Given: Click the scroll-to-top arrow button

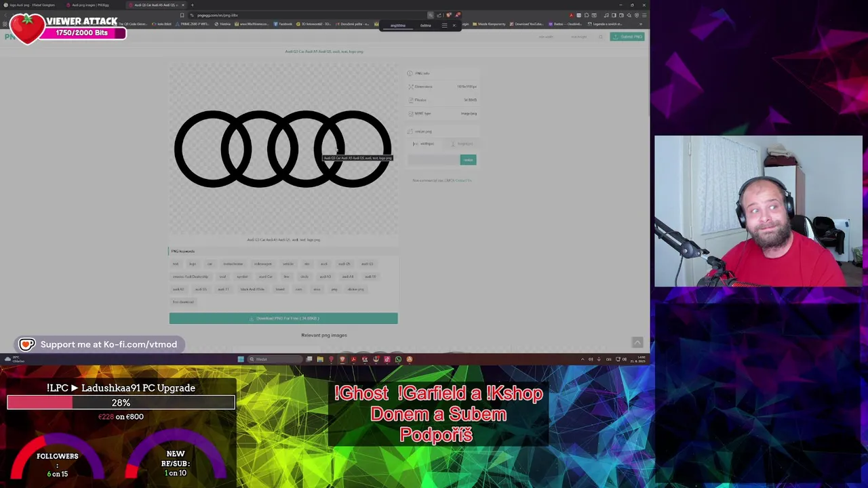Looking at the screenshot, I should (x=637, y=343).
